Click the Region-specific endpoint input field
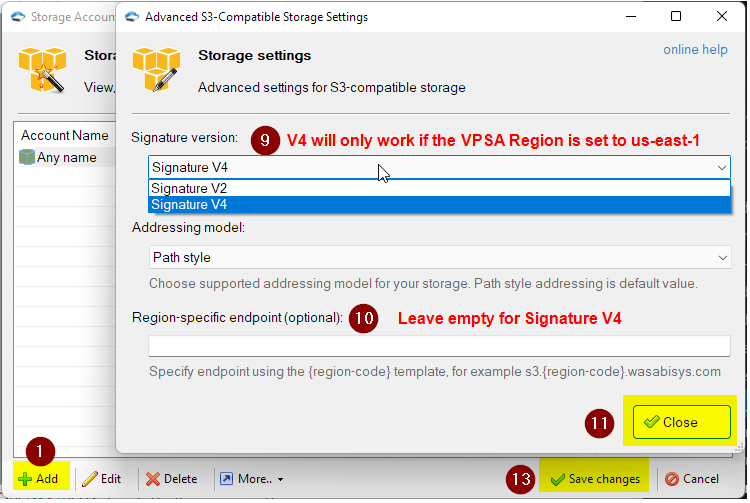The image size is (750, 503). 439,346
